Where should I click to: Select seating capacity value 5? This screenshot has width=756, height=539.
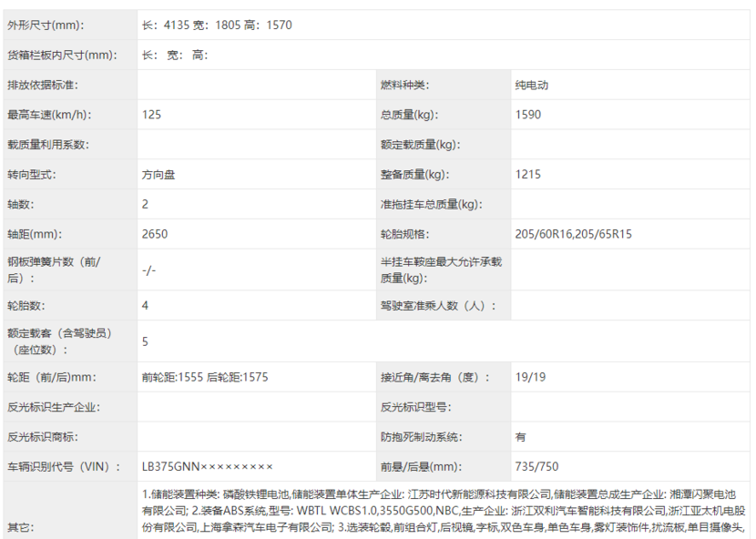tap(145, 341)
